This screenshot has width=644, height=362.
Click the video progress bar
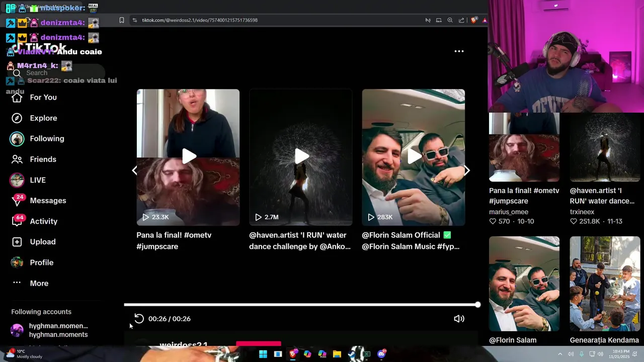[301, 305]
